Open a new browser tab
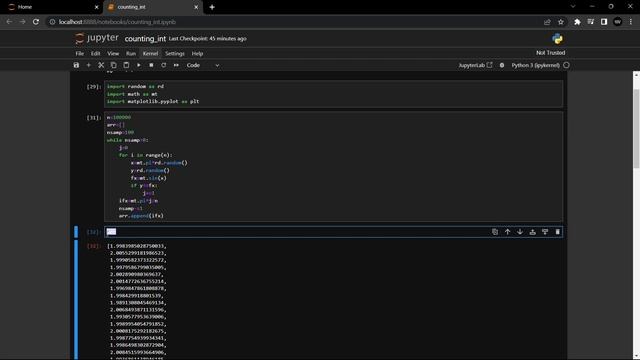The height and width of the screenshot is (360, 640). click(212, 7)
